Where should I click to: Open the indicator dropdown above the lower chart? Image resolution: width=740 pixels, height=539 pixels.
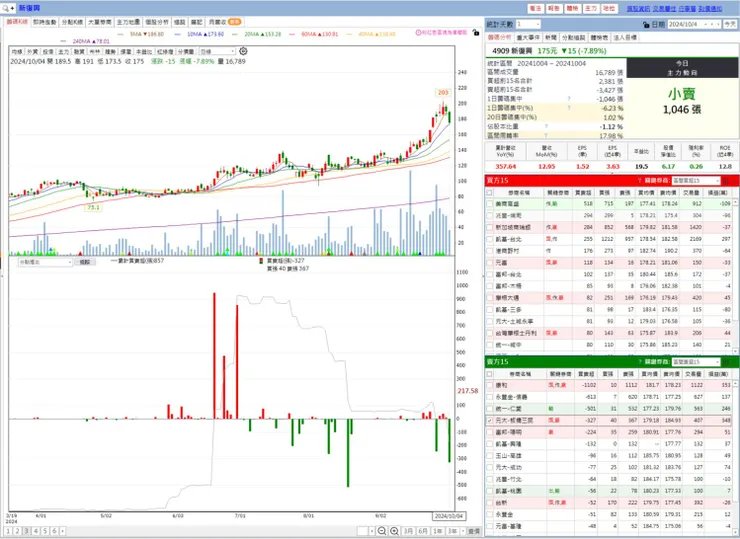pyautogui.click(x=45, y=261)
